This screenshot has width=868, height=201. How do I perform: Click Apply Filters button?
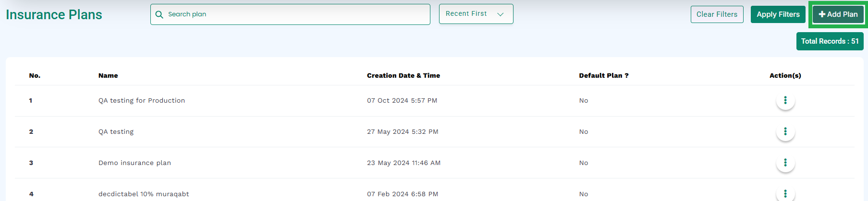pyautogui.click(x=778, y=14)
